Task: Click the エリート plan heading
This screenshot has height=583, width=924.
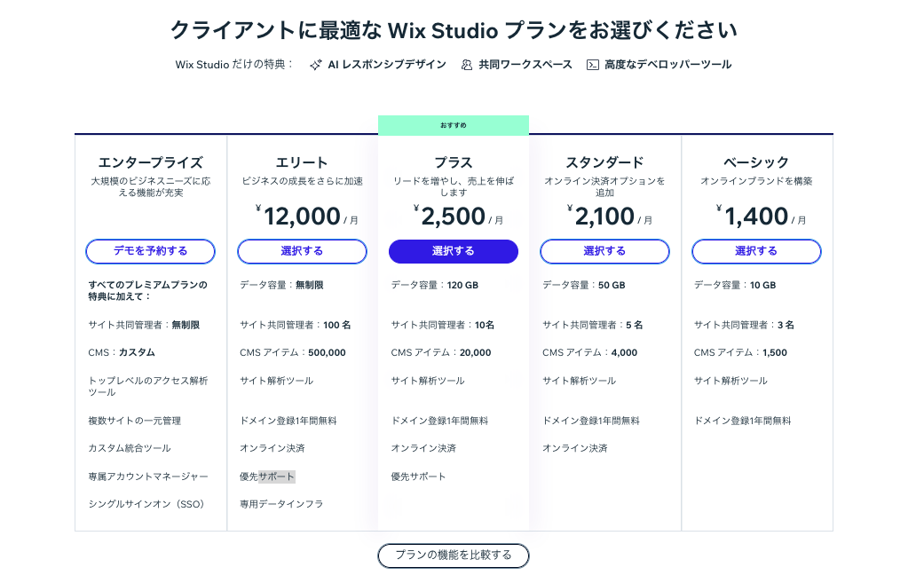Action: click(302, 162)
